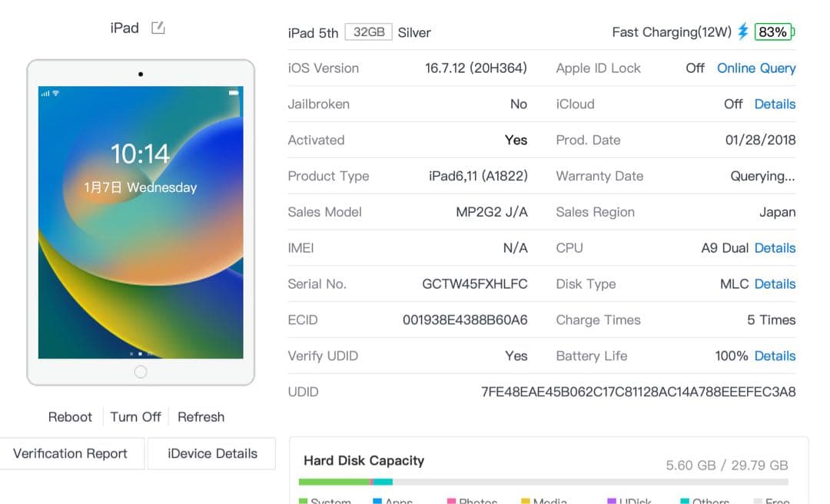Turn Off the device

point(135,416)
